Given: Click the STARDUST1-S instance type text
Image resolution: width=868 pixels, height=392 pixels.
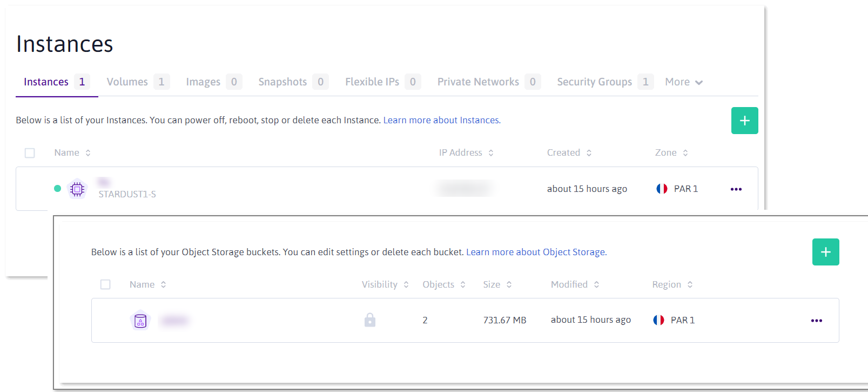Looking at the screenshot, I should 127,194.
